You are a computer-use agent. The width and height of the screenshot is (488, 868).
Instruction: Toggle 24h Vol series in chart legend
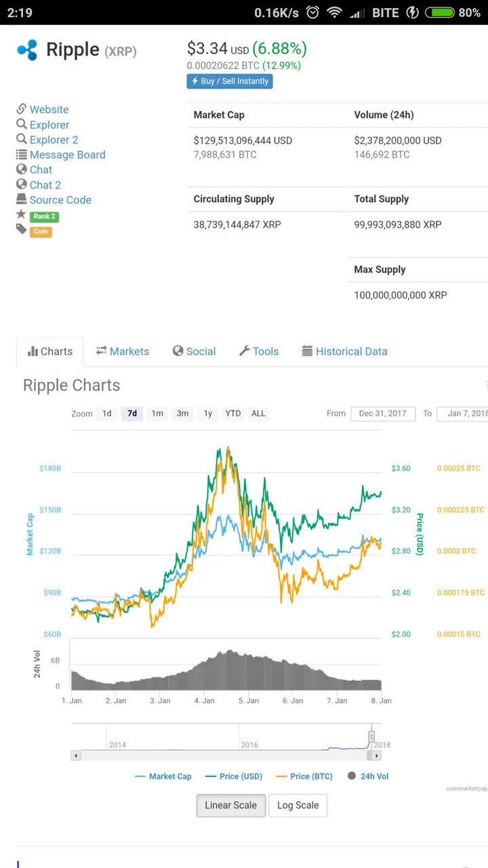point(368,776)
